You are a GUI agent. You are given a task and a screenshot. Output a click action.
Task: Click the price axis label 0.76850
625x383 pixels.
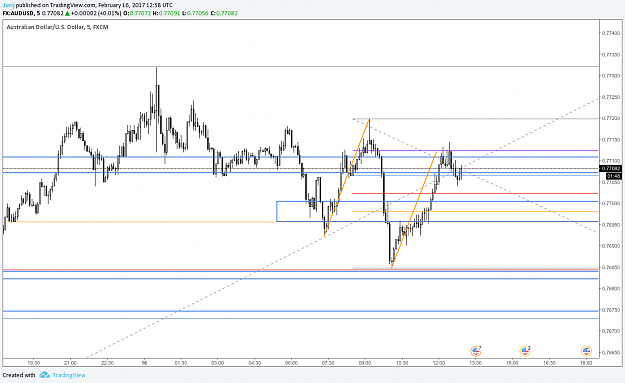point(611,267)
